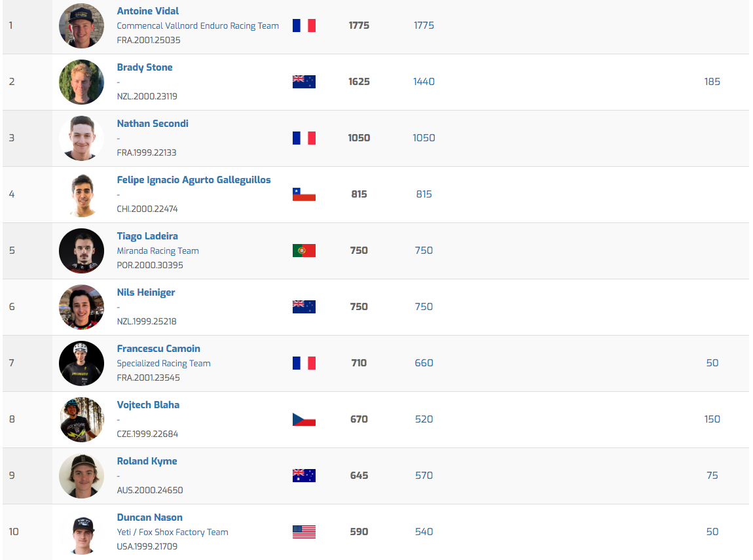Open the Yeti / Fox Shox Factory Team page
Screen dimensions: 753x560
172,533
